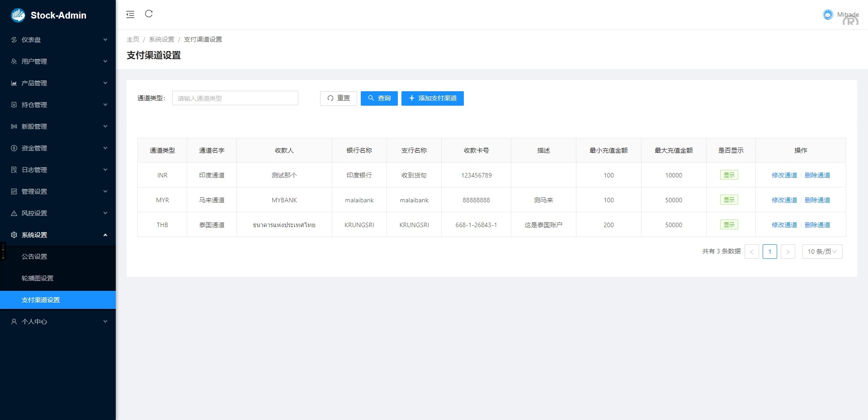Click the 资金管理 coin icon in sidebar
This screenshot has width=868, height=420.
14,148
